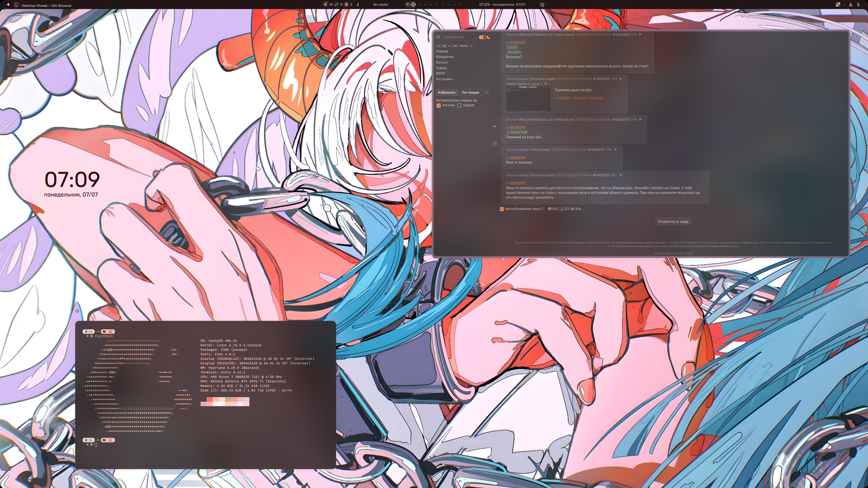The width and height of the screenshot is (868, 488).
Task: Disable the Автообновление checkbox
Action: [x=502, y=209]
